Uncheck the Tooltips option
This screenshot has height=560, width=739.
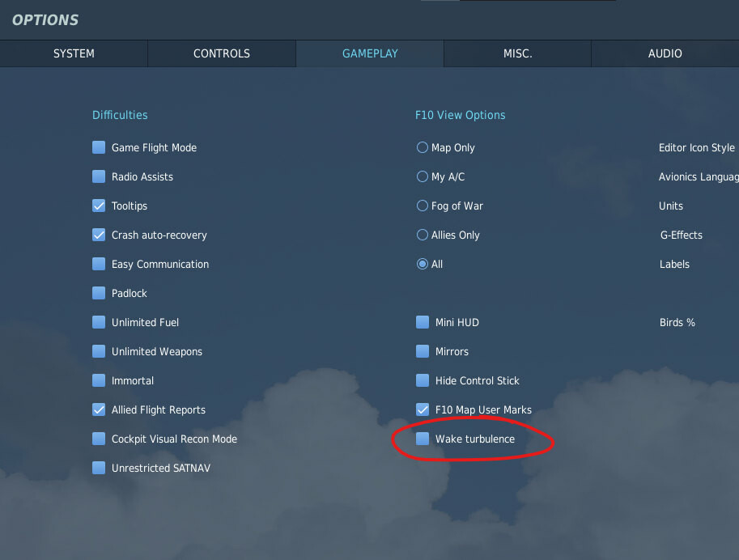pyautogui.click(x=99, y=206)
